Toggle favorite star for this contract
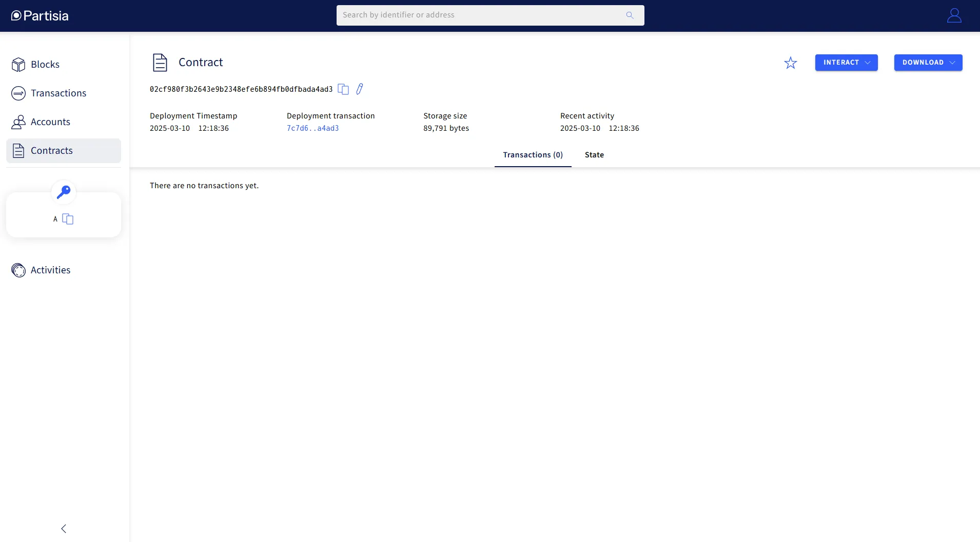 point(791,63)
